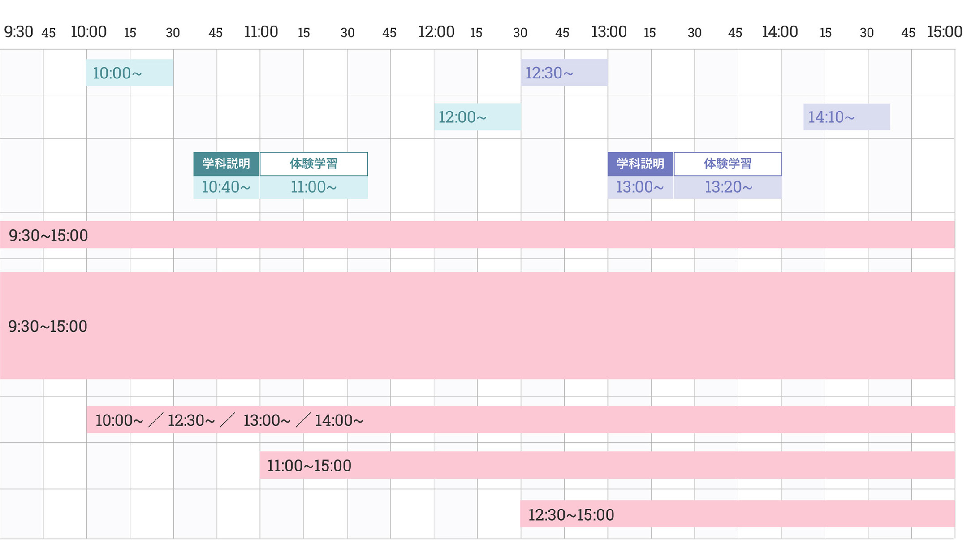Select the lavender 14:10~ session block

(x=846, y=117)
